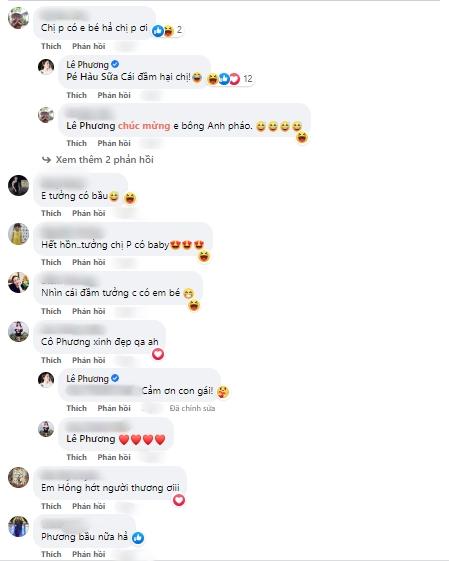
Task: Click the verified badge beside the first Lê Phương reply
Action: (115, 64)
